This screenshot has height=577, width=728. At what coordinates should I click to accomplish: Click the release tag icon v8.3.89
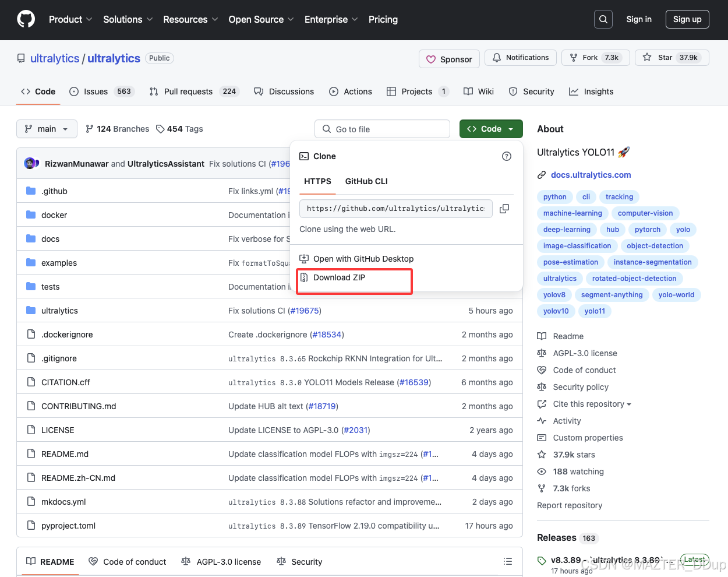542,560
